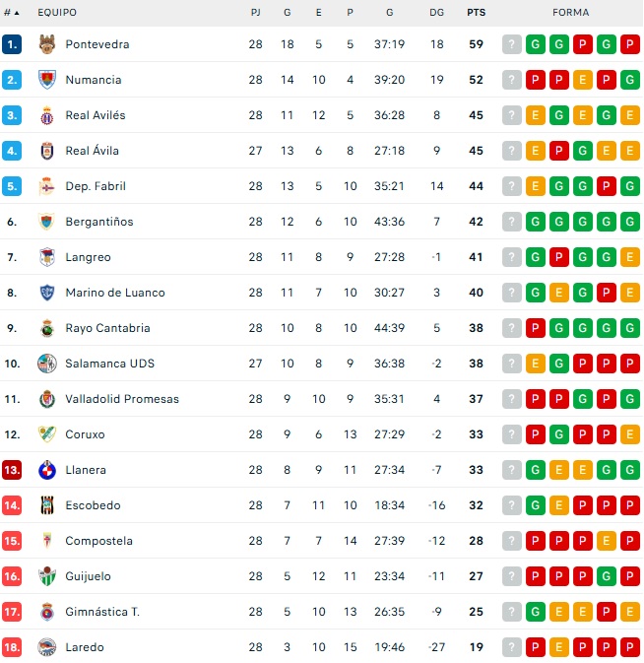The width and height of the screenshot is (644, 663).
Task: Open the Valladolid Promesas team link
Action: point(122,399)
